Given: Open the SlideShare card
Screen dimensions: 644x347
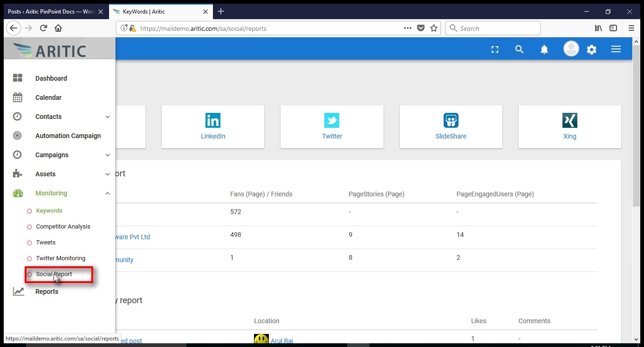Looking at the screenshot, I should pyautogui.click(x=451, y=127).
